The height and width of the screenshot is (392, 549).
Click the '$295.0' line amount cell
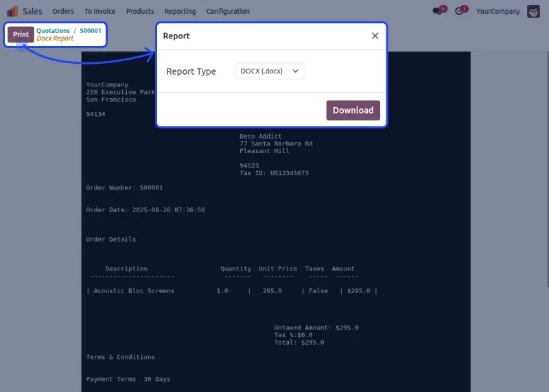(x=358, y=291)
